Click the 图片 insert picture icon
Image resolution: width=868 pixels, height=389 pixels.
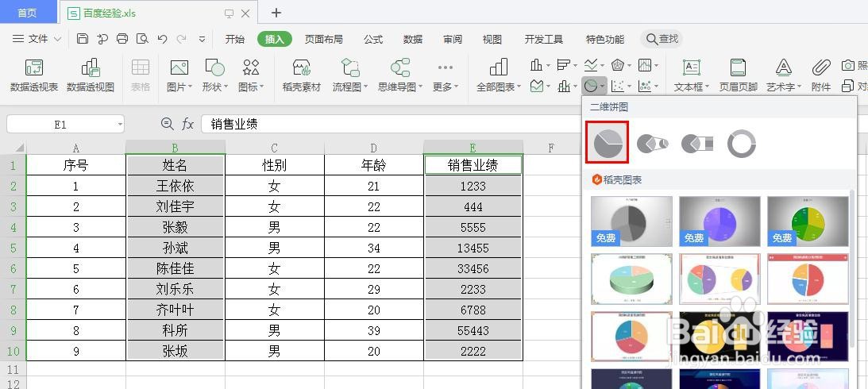tap(179, 68)
